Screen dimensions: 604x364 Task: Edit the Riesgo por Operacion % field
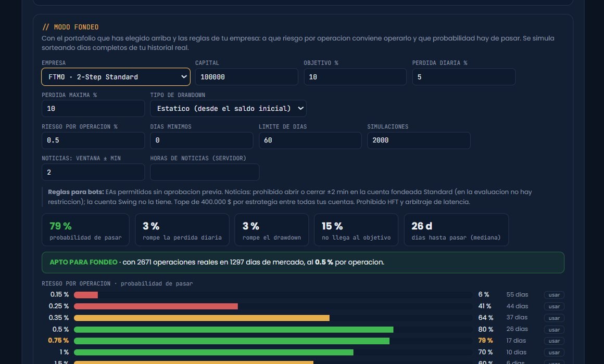tap(93, 140)
